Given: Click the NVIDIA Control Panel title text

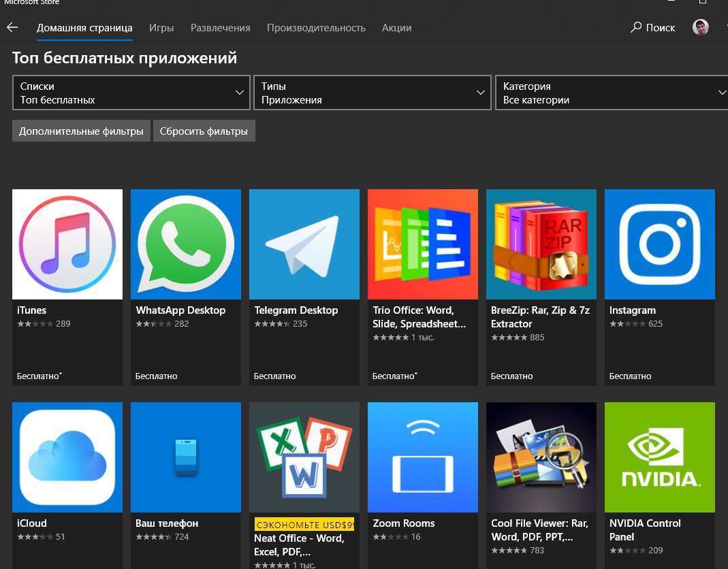Looking at the screenshot, I should click(645, 530).
